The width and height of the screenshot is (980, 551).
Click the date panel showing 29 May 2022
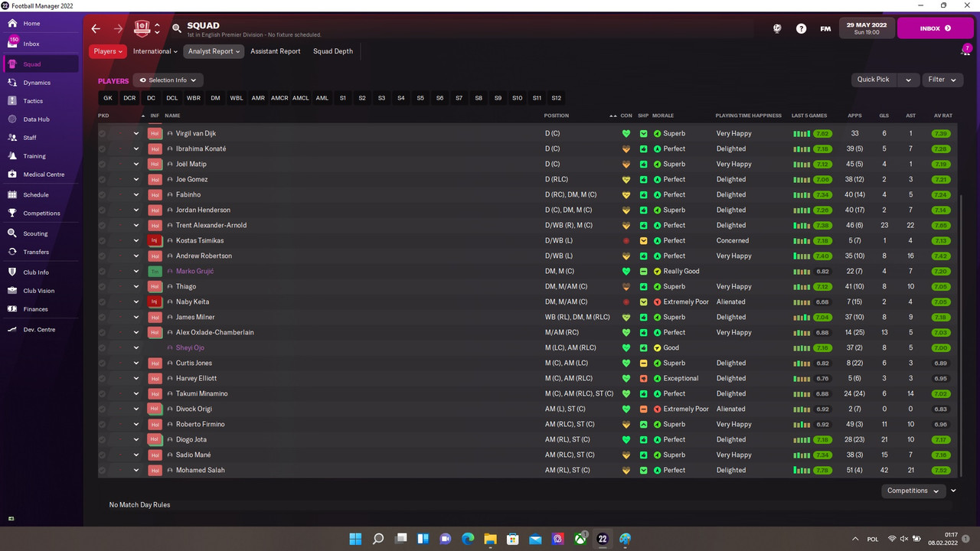(x=866, y=28)
